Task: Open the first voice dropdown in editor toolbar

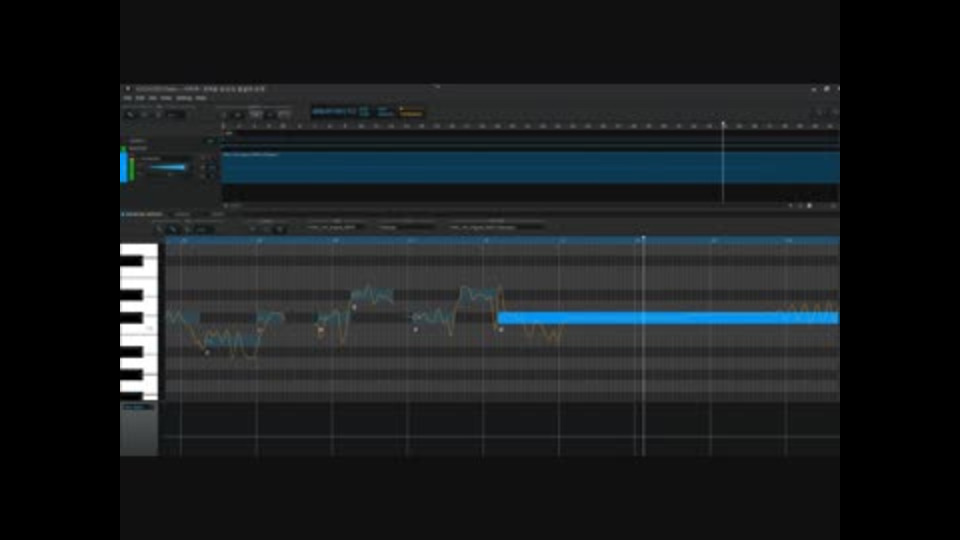Action: (334, 227)
